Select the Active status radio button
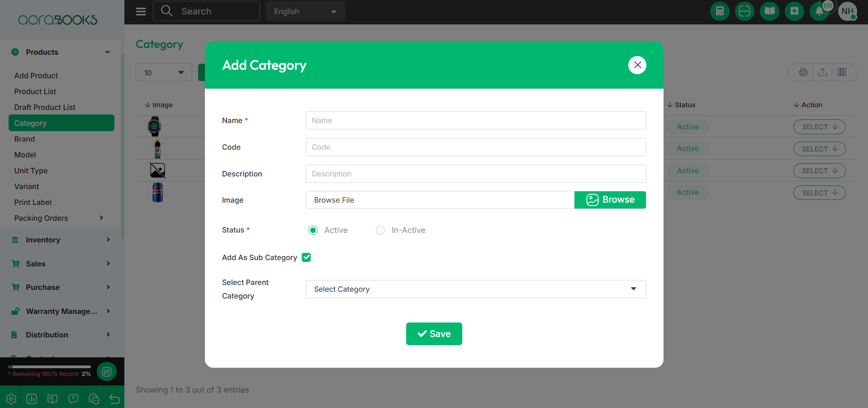The height and width of the screenshot is (408, 868). coord(313,230)
